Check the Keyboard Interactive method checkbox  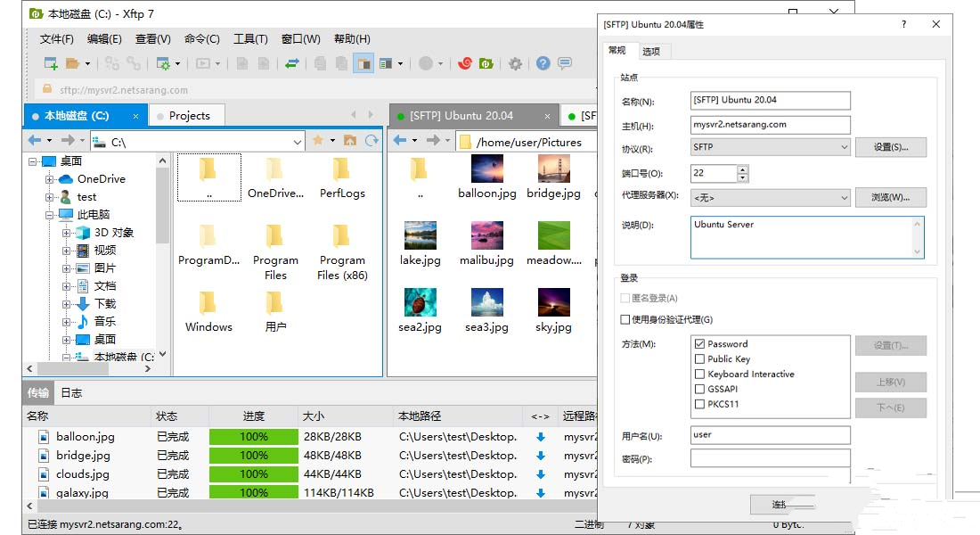(700, 374)
